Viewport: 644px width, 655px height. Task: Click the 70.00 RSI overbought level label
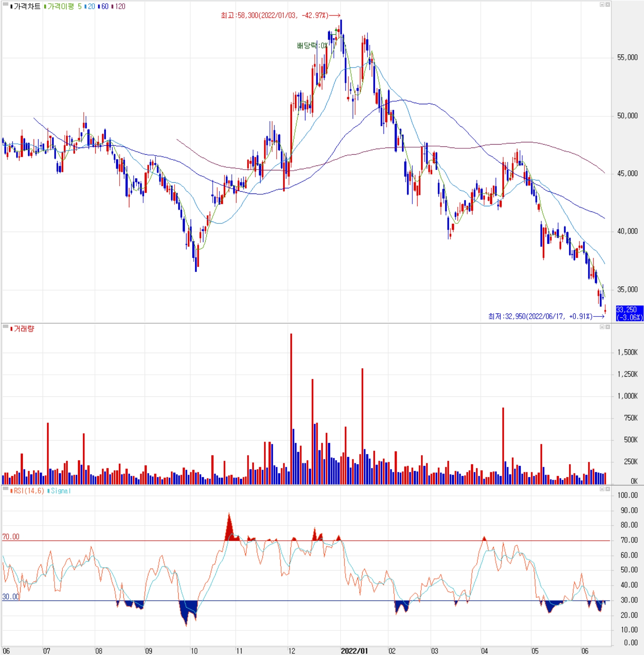click(11, 537)
